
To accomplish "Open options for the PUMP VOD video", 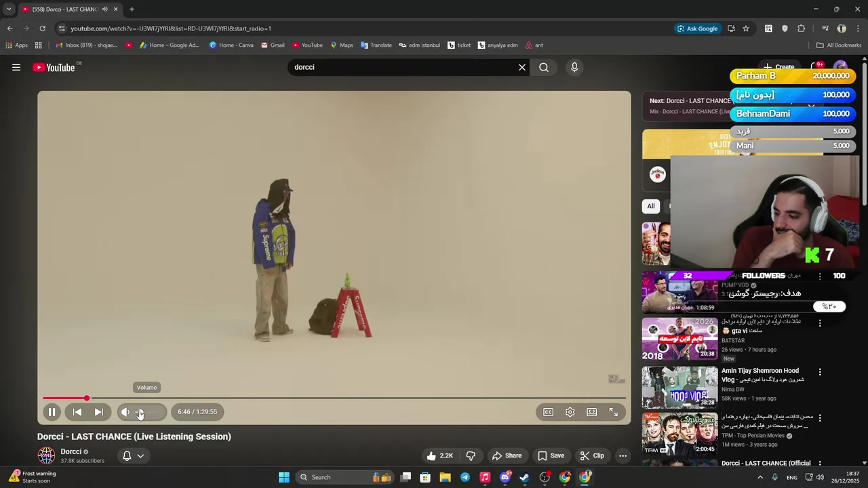I will 820,277.
